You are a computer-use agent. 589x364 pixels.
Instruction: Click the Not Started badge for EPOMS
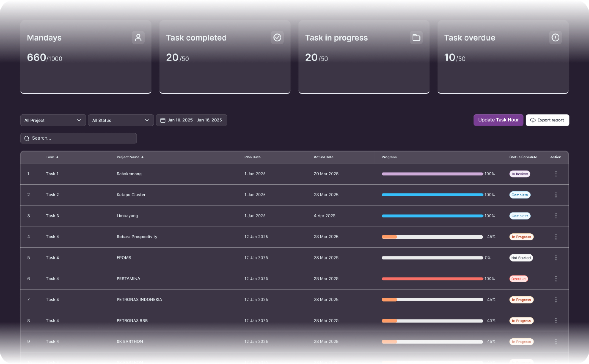click(521, 258)
